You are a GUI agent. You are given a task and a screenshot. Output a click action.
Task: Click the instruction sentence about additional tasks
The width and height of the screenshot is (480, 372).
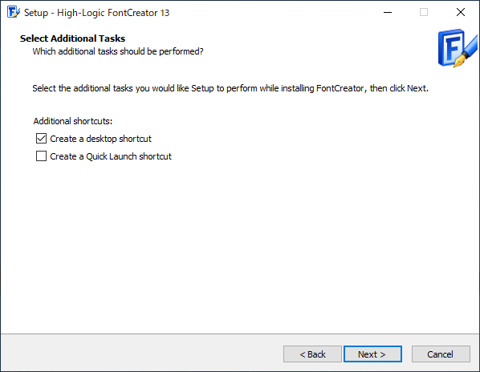click(230, 88)
